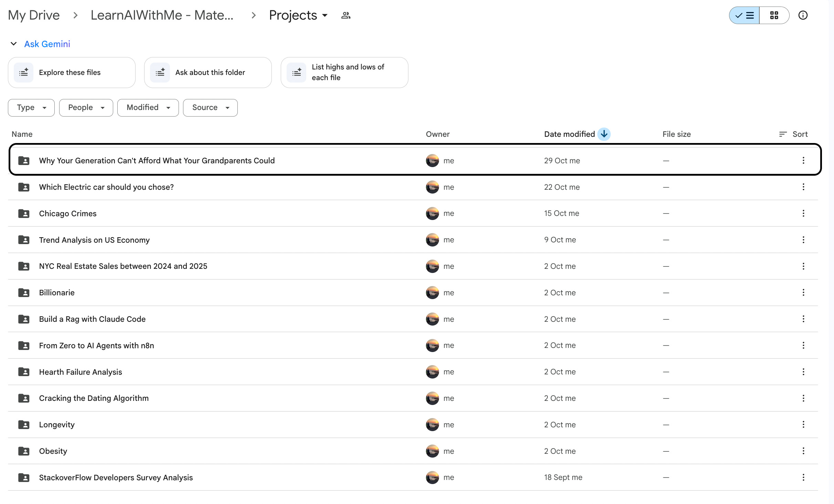Open the LearnAIWithMe breadcrumb folder

click(162, 15)
